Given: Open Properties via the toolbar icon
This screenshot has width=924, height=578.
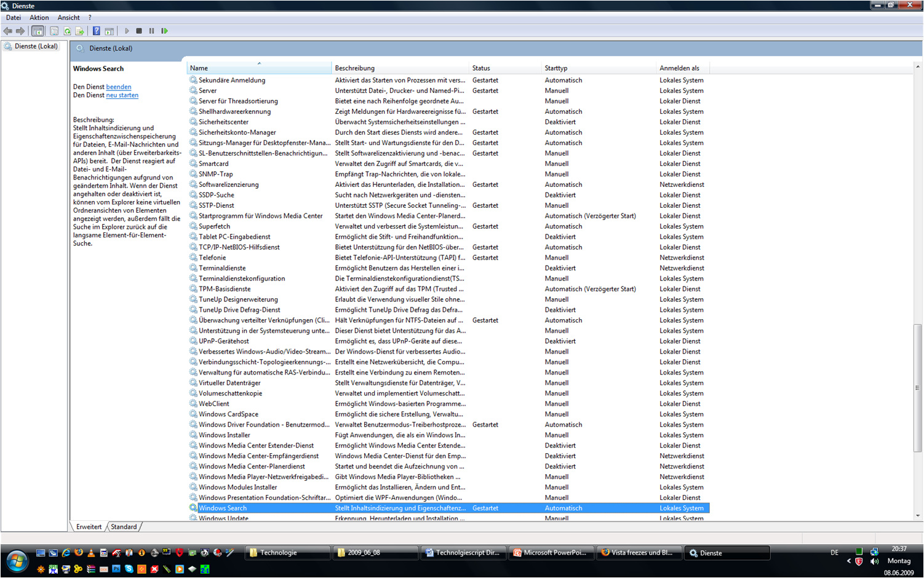Looking at the screenshot, I should pos(54,31).
